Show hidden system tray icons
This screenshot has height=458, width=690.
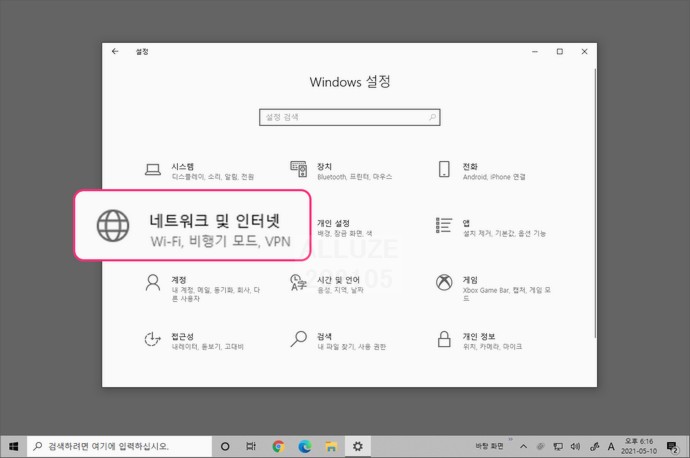523,447
